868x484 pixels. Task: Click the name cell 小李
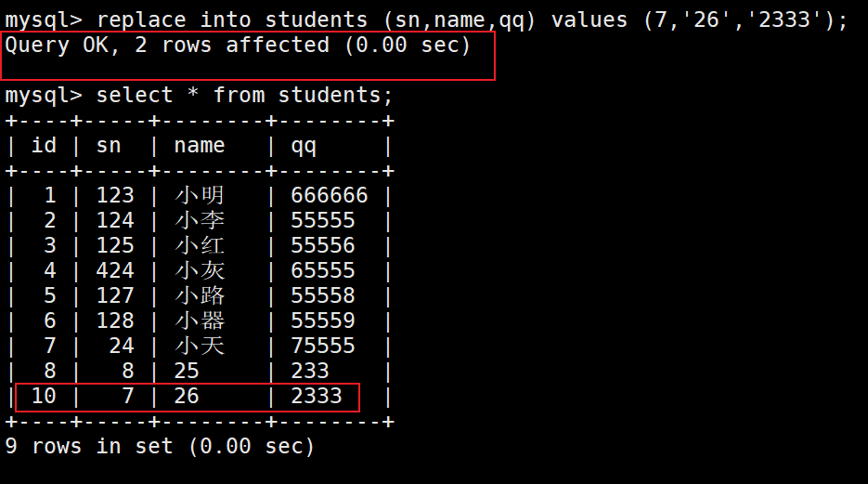[x=200, y=220]
